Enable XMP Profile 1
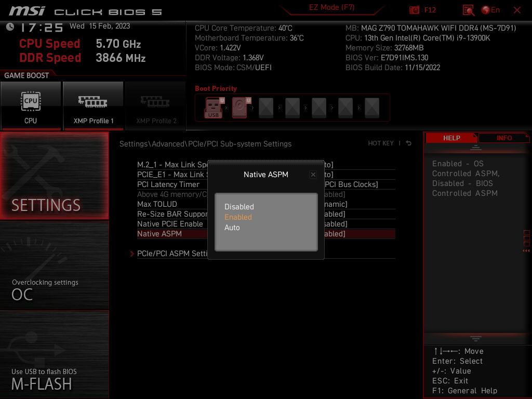The height and width of the screenshot is (399, 532). [x=93, y=105]
